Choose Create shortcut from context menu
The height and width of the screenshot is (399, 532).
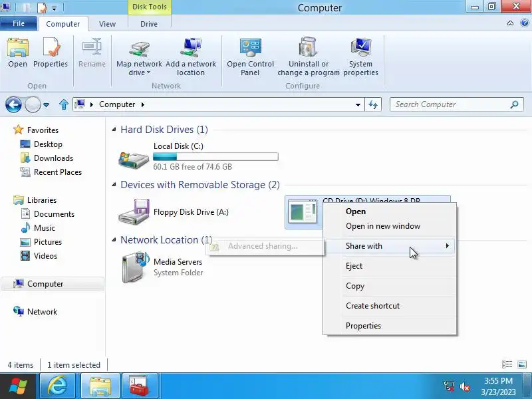[x=390, y=306]
